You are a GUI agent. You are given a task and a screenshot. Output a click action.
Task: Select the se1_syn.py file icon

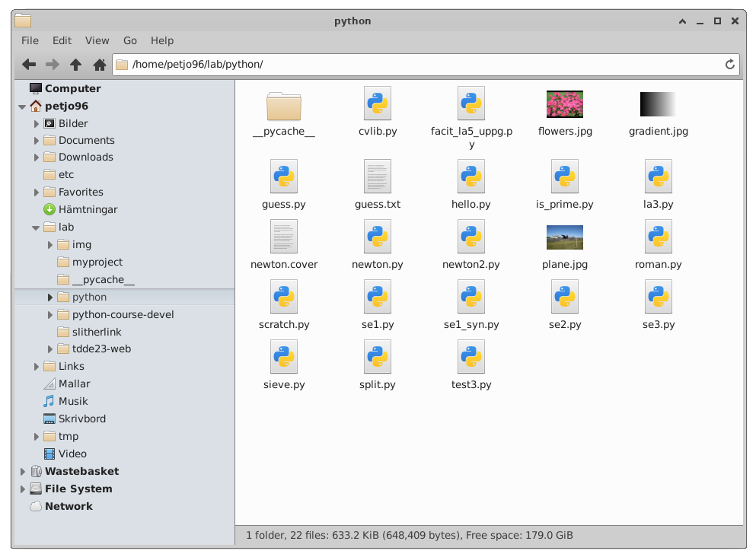coord(471,296)
